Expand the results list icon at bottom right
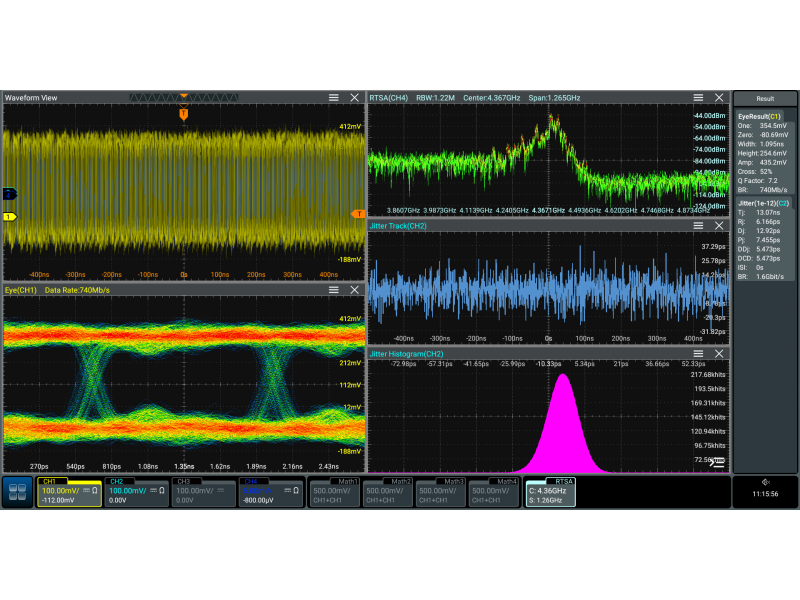800x600 pixels. (717, 462)
